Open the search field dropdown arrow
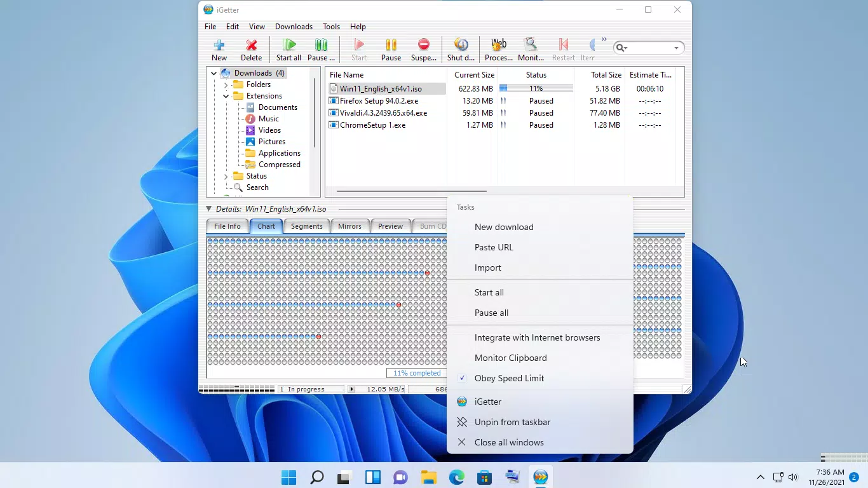This screenshot has height=488, width=868. coord(676,48)
